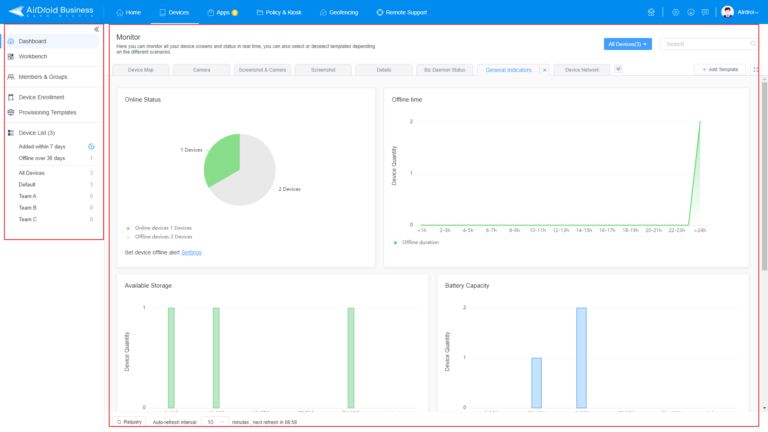768x432 pixels.
Task: Click the Add Template button
Action: coord(720,70)
